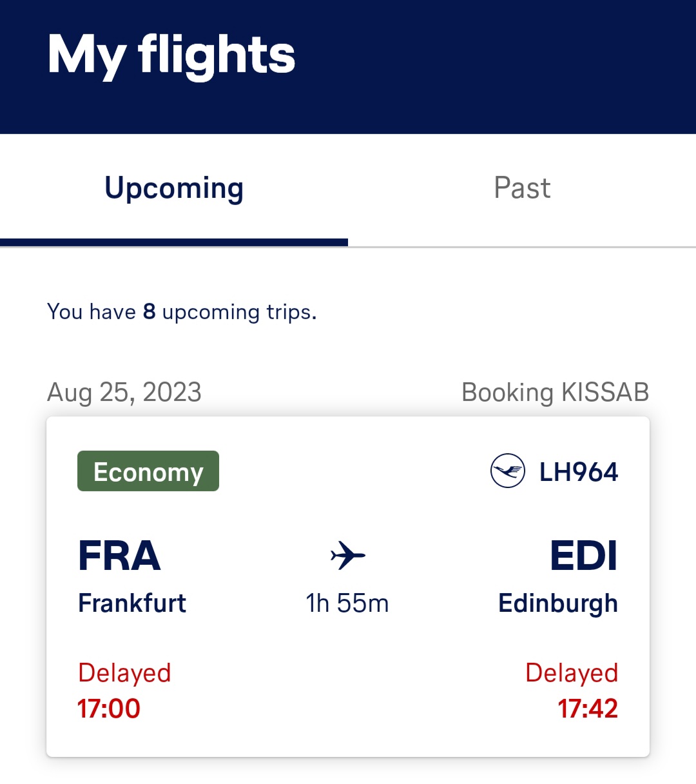
Task: Click the Aug 25, 2023 date label
Action: (x=124, y=392)
